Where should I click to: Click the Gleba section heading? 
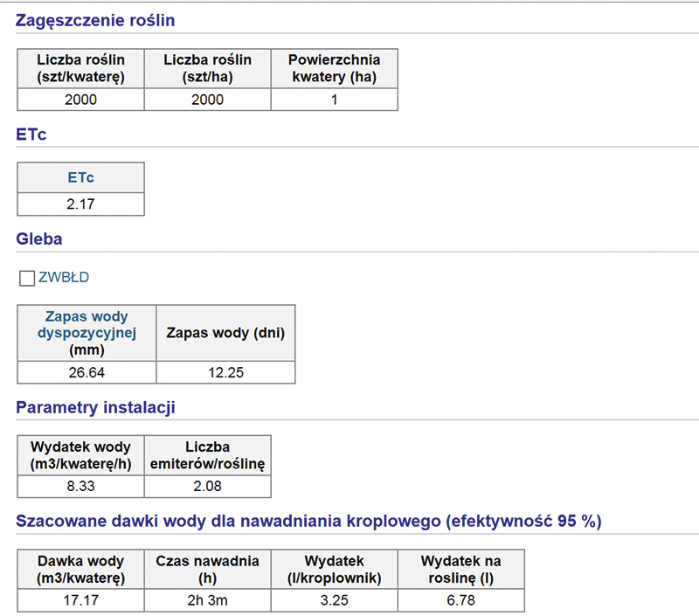click(39, 239)
